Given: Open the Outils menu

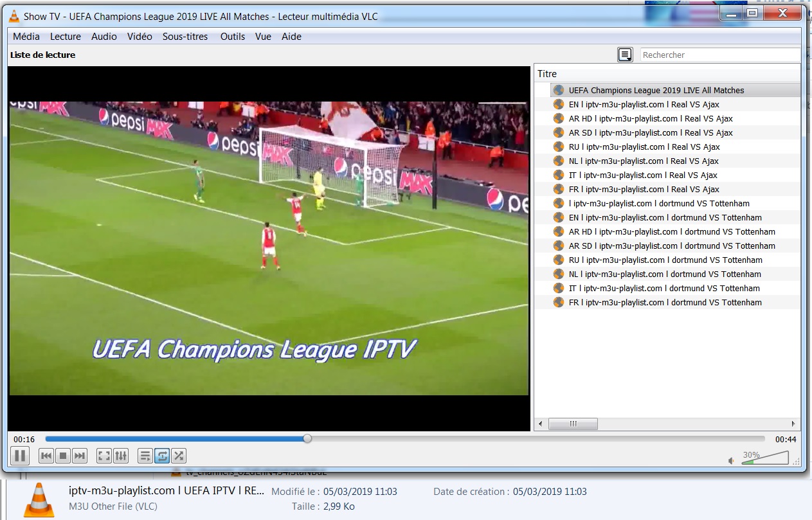Looking at the screenshot, I should click(x=233, y=37).
